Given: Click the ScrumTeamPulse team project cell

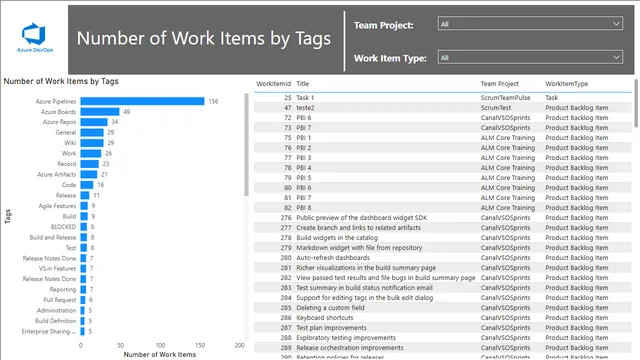Looking at the screenshot, I should (505, 98).
